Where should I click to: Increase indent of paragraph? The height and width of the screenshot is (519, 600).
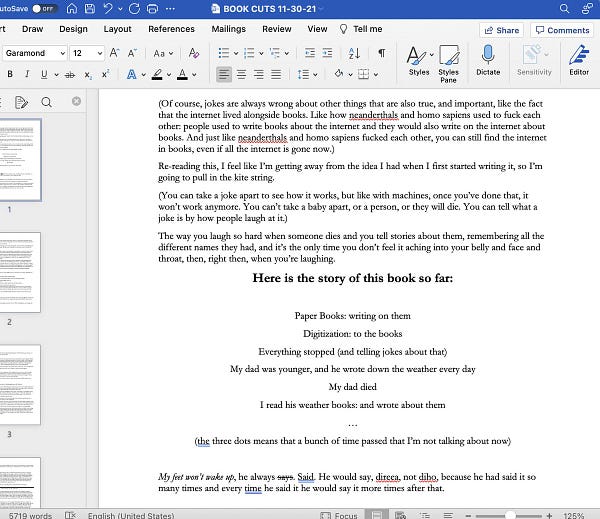tap(327, 53)
